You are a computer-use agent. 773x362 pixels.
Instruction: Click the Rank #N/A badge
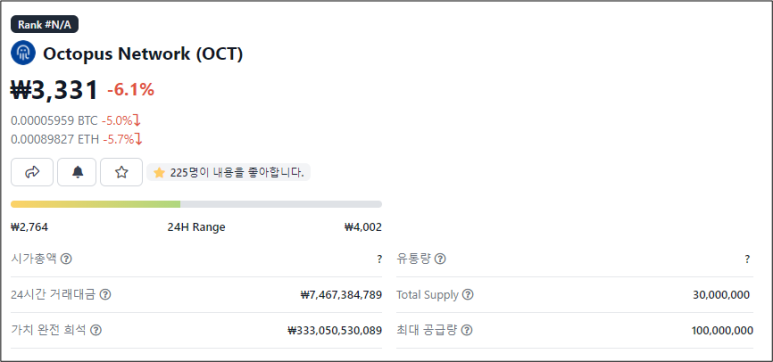pos(44,24)
